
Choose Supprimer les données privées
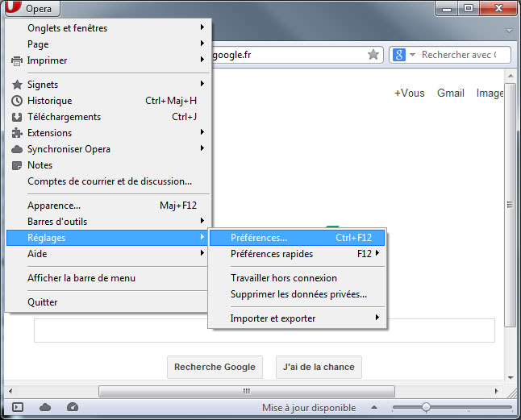point(297,294)
